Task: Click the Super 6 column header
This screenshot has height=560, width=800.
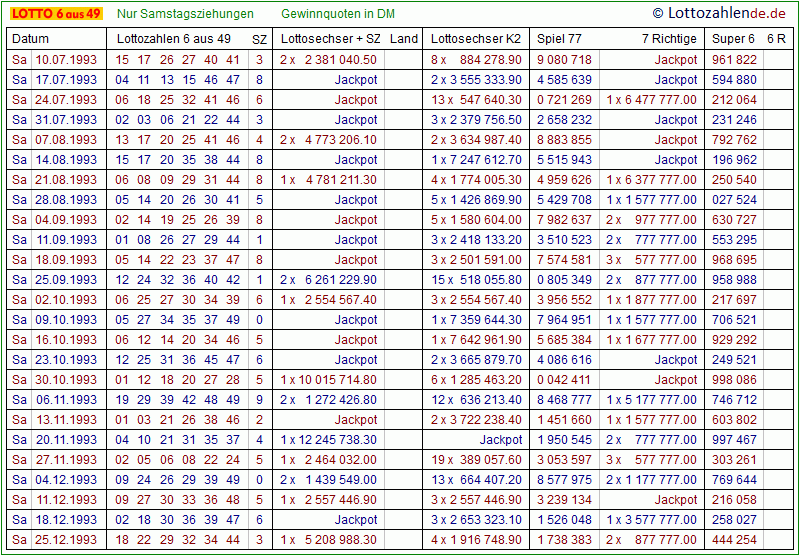Action: point(733,39)
